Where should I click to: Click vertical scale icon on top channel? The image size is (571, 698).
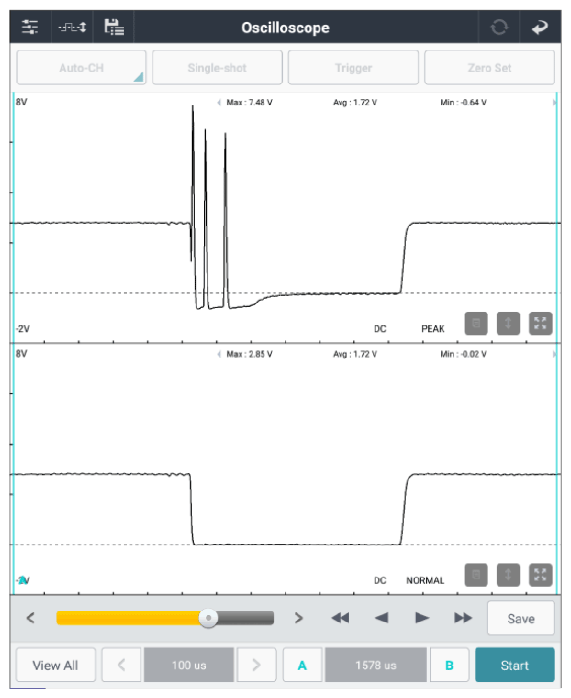tap(508, 324)
